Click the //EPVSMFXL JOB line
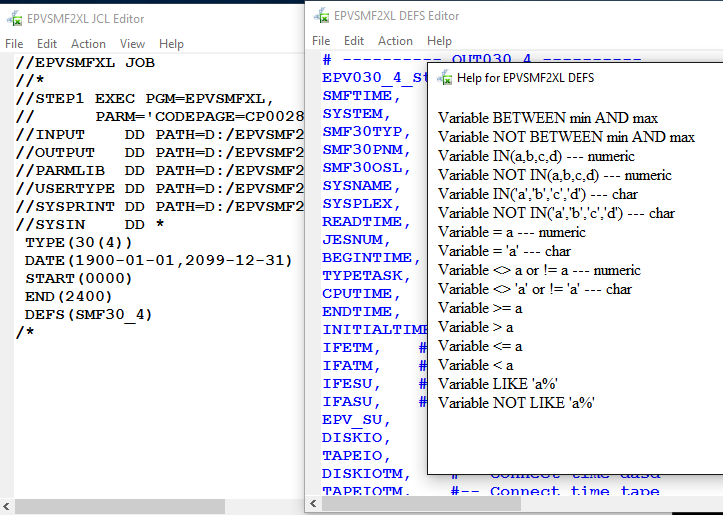723x515 pixels. pyautogui.click(x=85, y=63)
